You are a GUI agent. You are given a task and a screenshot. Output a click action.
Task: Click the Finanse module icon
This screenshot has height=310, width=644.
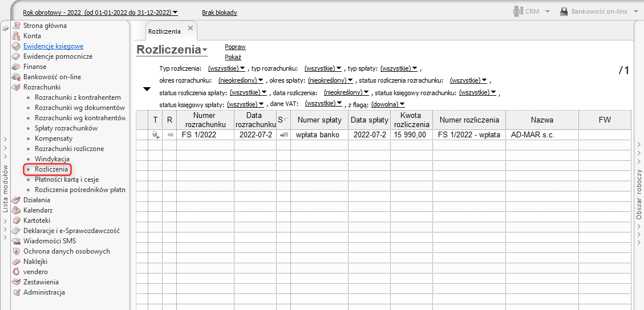point(16,67)
